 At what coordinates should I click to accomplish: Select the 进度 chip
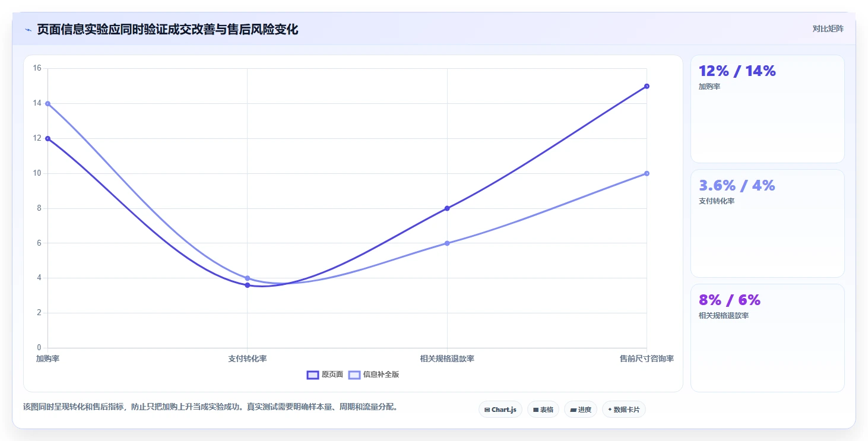580,410
